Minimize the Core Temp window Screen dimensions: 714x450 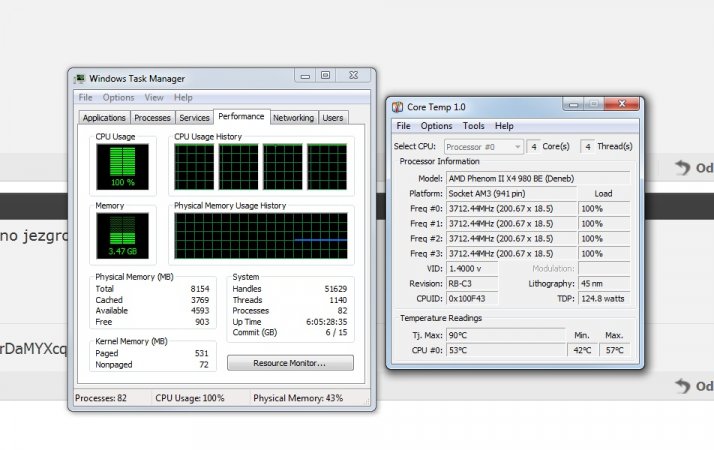573,104
